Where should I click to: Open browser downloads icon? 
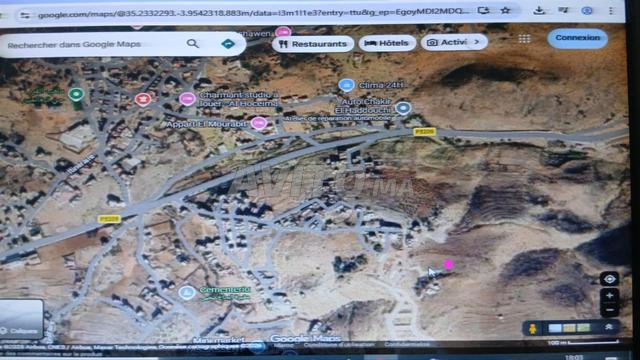pyautogui.click(x=539, y=10)
